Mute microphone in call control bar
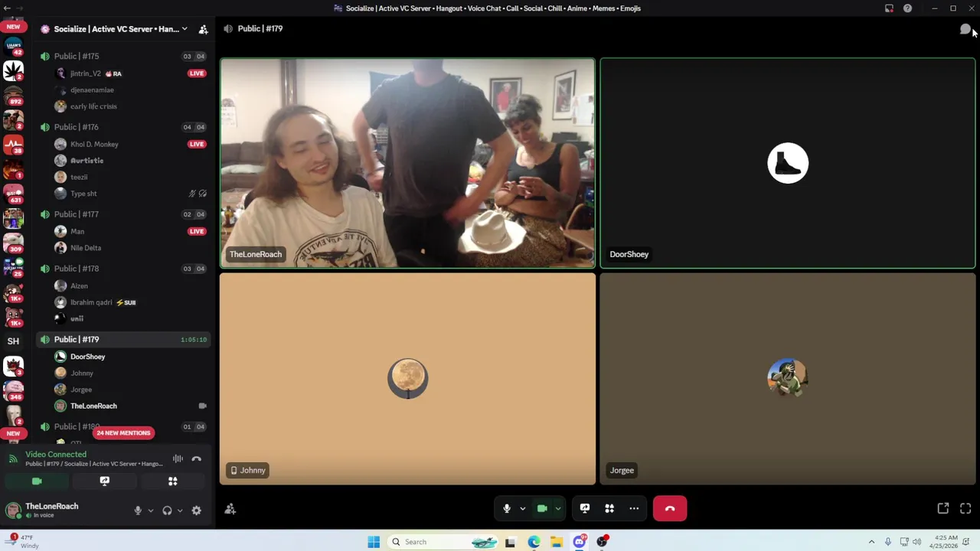This screenshot has width=980, height=551. pos(506,508)
